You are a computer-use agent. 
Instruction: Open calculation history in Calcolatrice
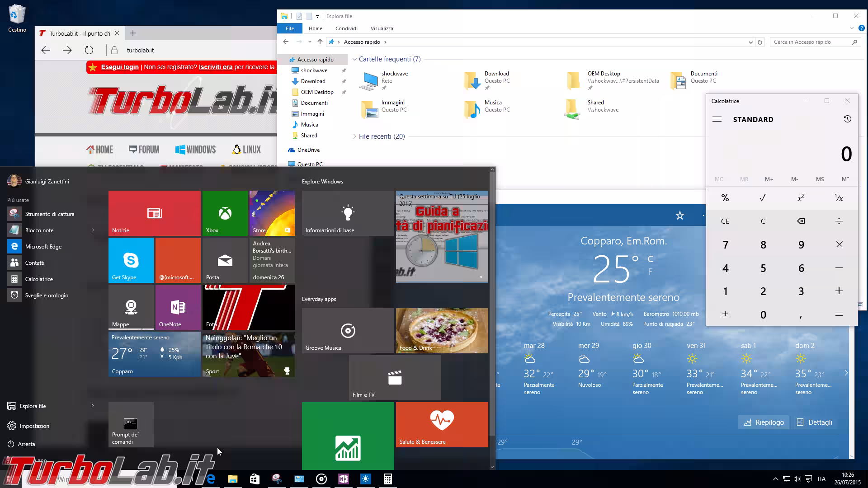point(848,119)
